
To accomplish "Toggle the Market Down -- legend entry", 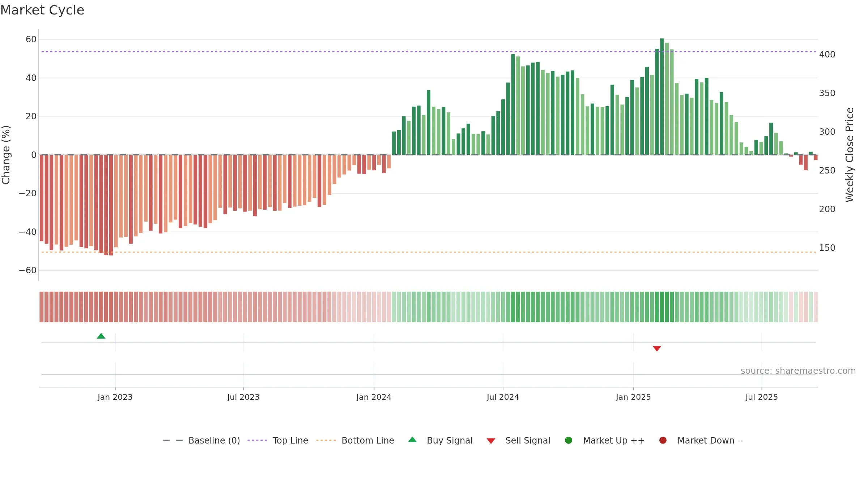I will click(701, 440).
